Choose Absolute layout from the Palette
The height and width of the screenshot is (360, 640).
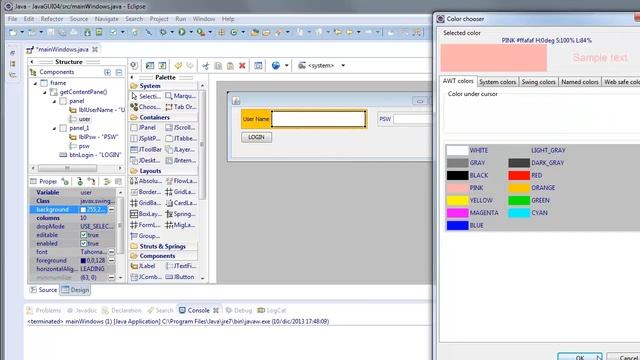(146, 181)
